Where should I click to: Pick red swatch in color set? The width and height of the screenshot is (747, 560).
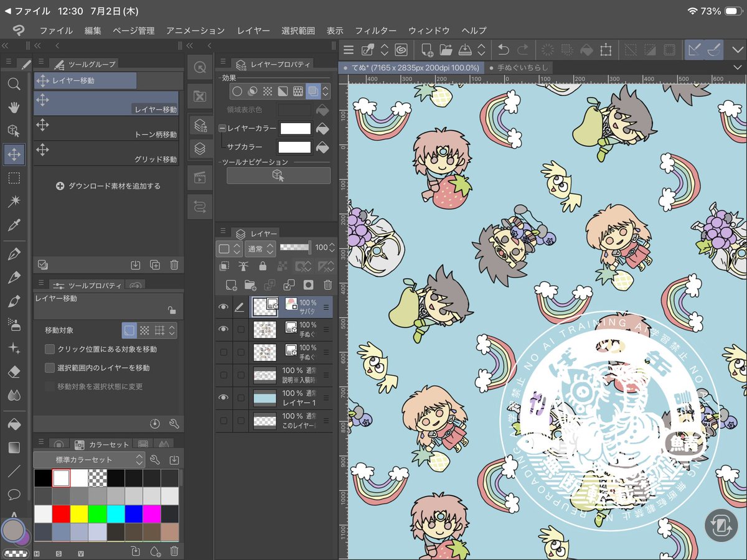point(60,514)
